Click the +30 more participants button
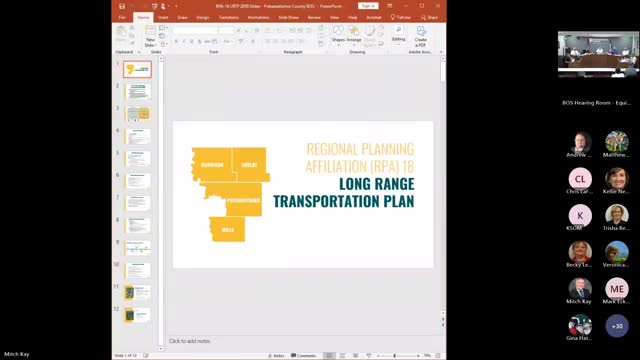Viewport: 640px width, 360px height. point(617,326)
